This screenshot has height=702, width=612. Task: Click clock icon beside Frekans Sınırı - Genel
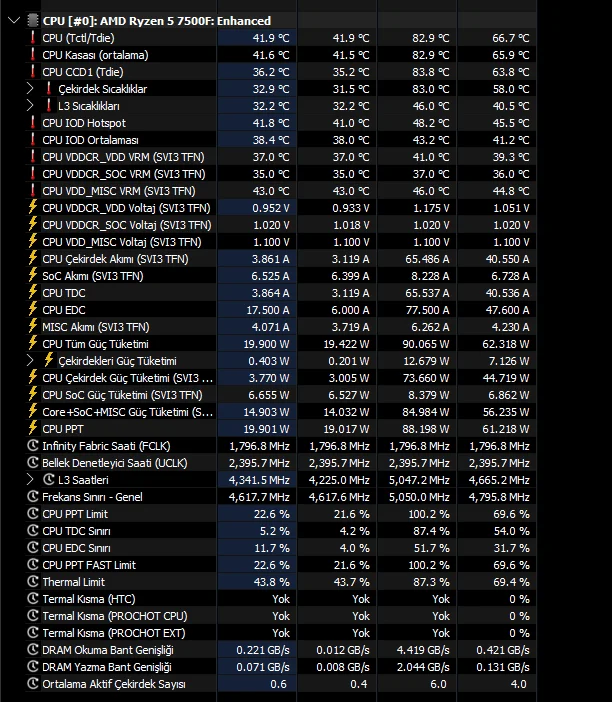(33, 497)
